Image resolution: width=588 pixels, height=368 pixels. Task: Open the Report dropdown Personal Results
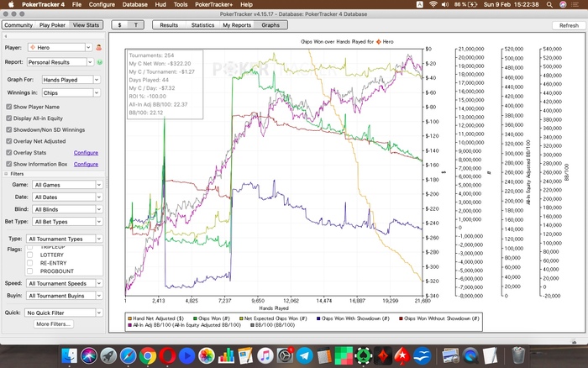point(60,62)
